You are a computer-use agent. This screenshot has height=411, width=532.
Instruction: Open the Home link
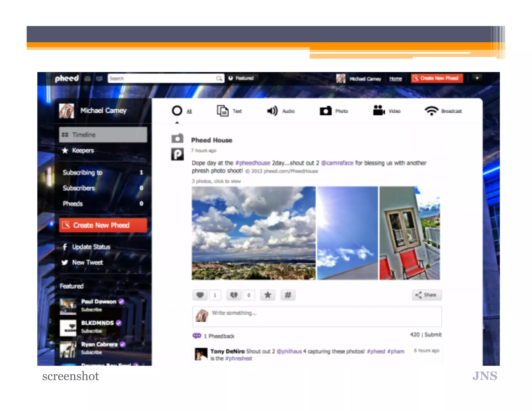(x=395, y=78)
